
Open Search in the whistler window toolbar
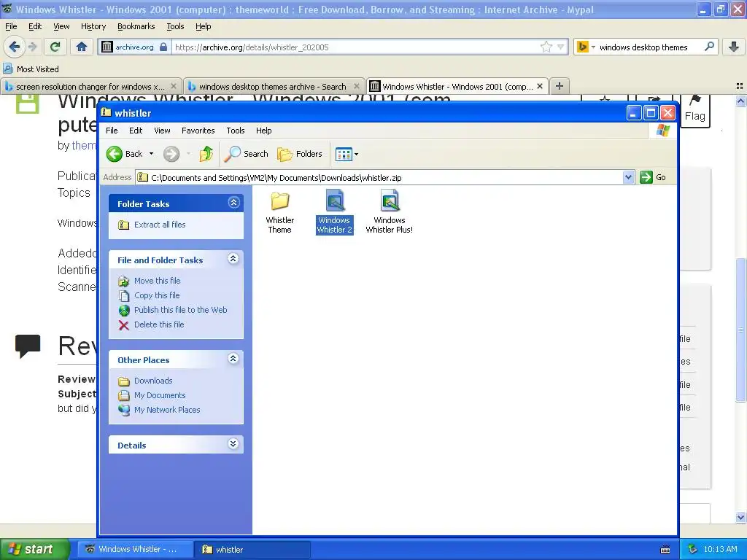247,154
